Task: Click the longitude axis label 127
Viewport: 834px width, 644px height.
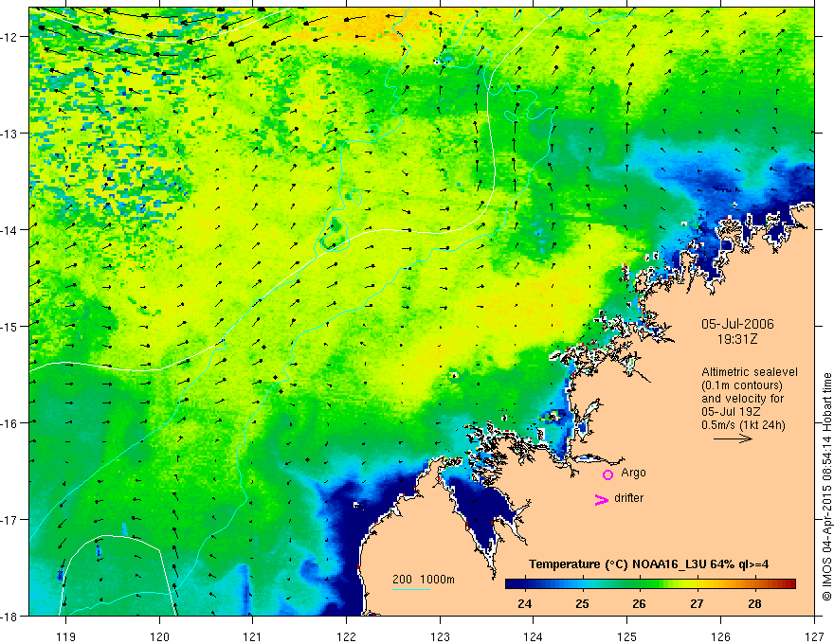Action: tap(814, 636)
